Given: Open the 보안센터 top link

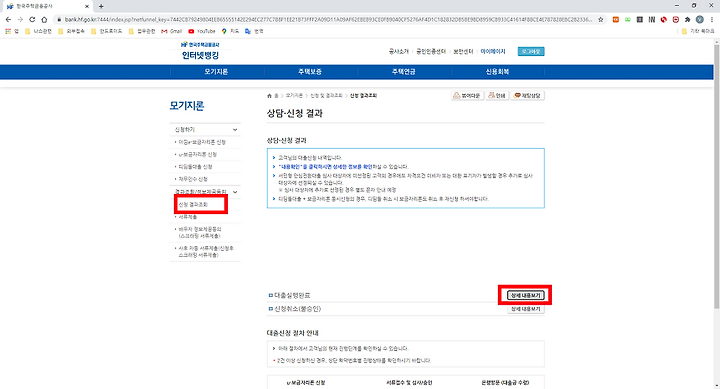Looking at the screenshot, I should 463,51.
